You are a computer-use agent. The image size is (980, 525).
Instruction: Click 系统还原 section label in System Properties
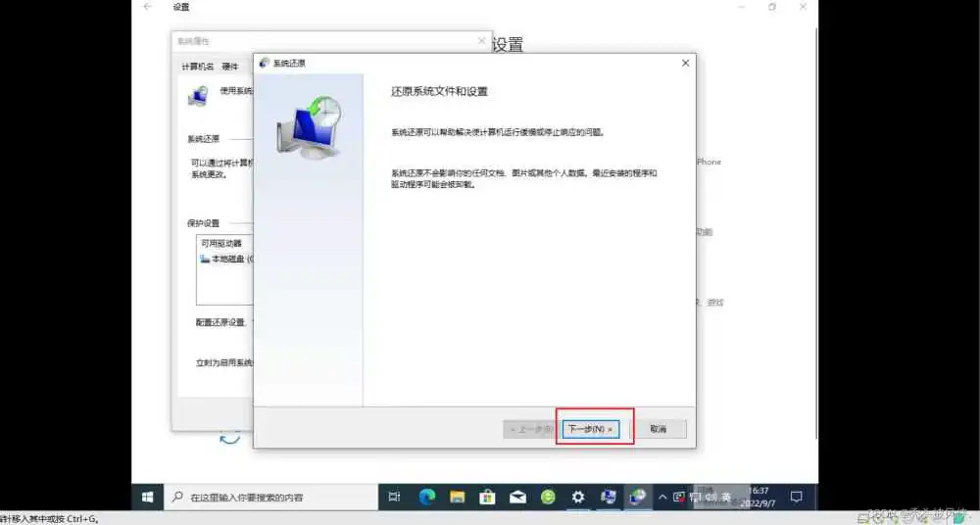tap(204, 139)
